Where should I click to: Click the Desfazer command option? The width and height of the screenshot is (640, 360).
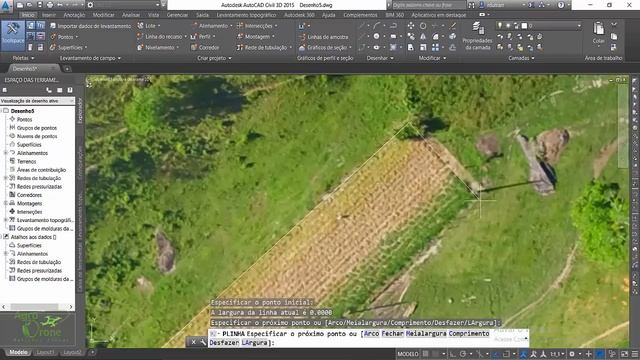pyautogui.click(x=224, y=343)
